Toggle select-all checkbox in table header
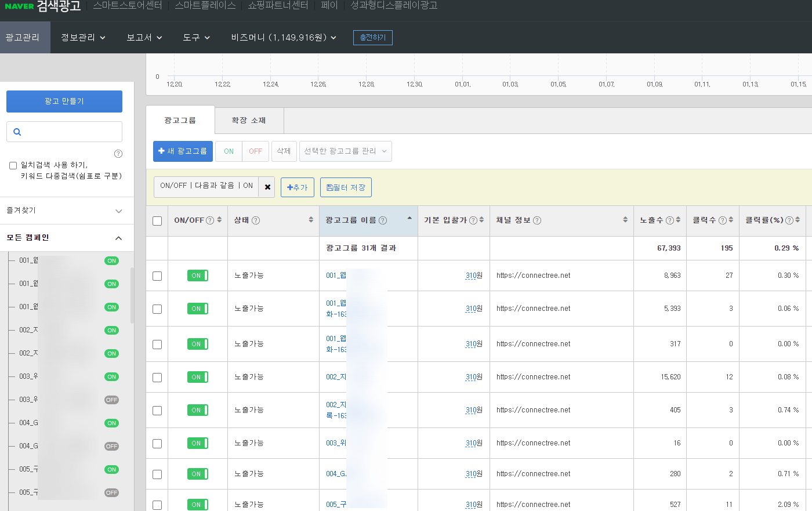This screenshot has height=511, width=812. pos(157,220)
